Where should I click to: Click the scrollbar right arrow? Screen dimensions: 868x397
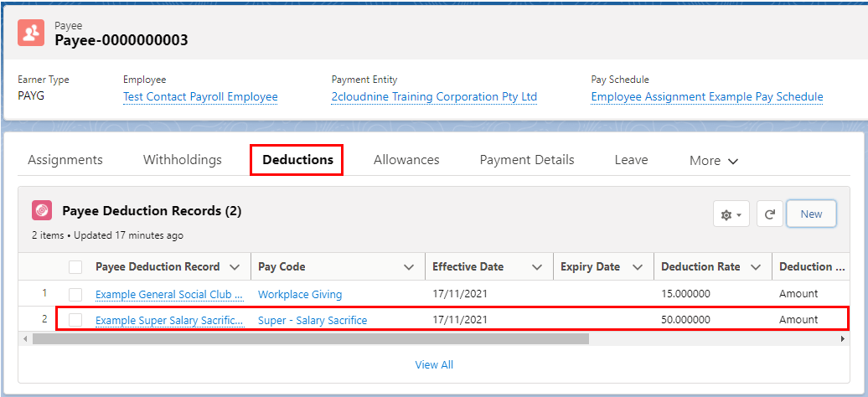(843, 338)
